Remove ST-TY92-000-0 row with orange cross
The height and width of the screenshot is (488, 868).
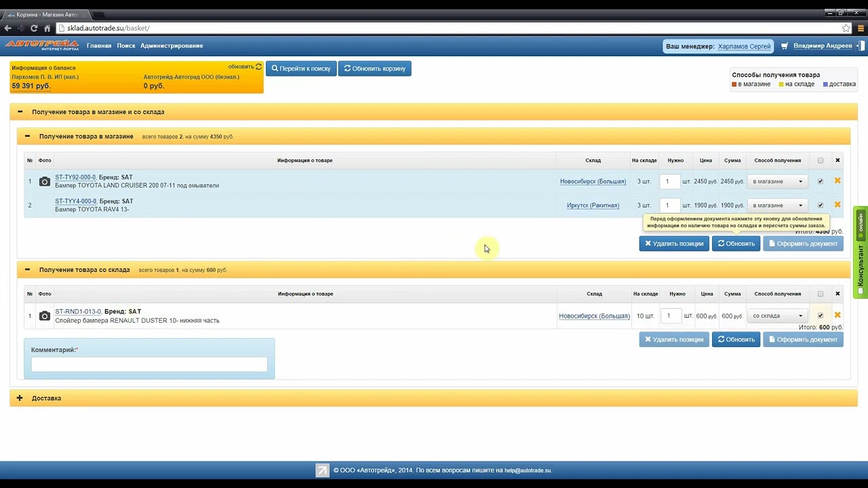(x=837, y=181)
